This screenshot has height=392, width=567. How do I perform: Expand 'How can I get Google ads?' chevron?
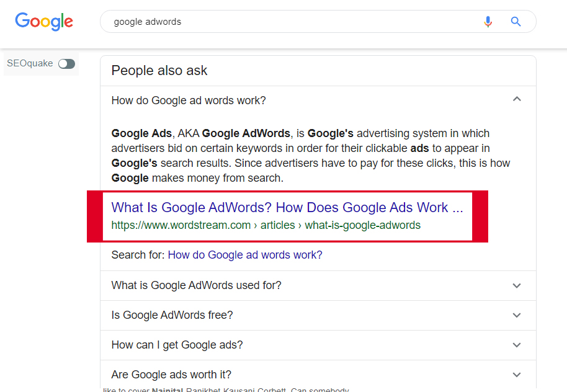[x=517, y=345]
